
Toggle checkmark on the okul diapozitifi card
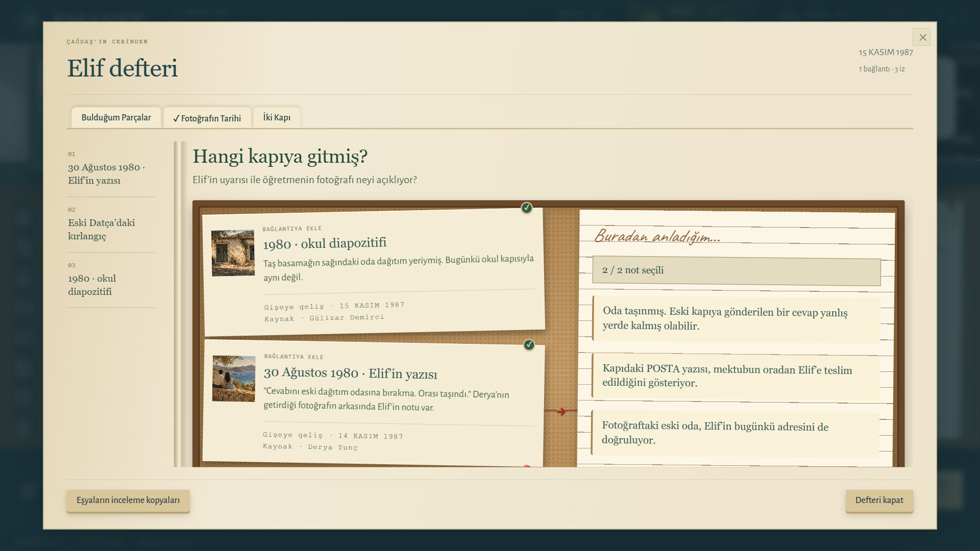tap(527, 208)
